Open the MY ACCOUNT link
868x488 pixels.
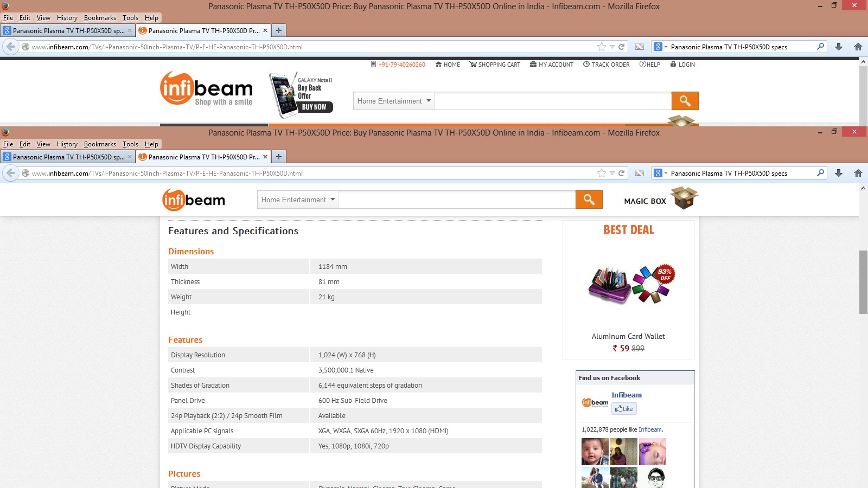[x=552, y=65]
